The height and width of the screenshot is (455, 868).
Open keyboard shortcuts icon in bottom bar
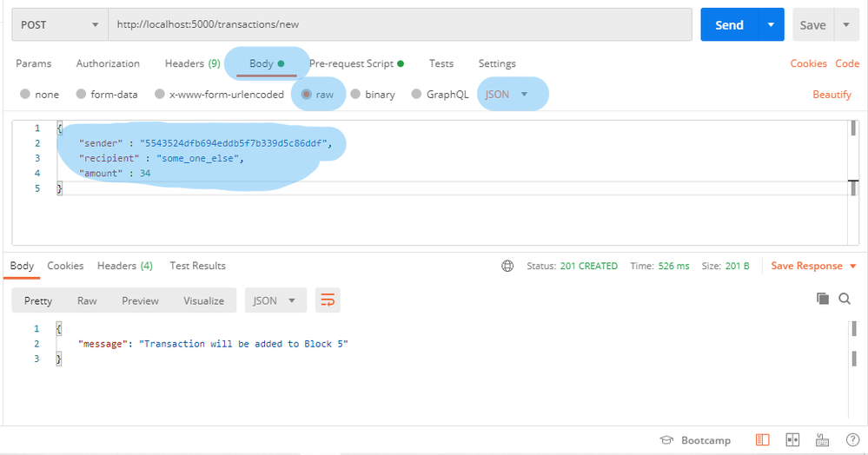coord(823,440)
